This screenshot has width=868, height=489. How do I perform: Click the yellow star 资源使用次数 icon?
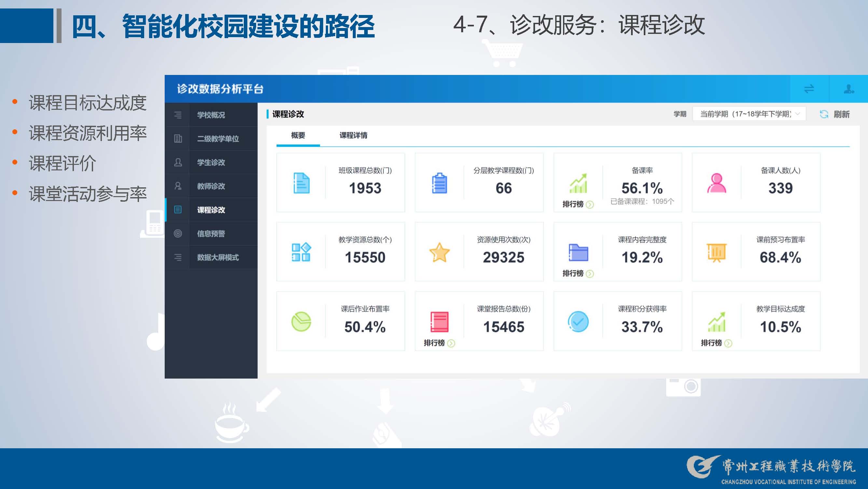tap(439, 252)
